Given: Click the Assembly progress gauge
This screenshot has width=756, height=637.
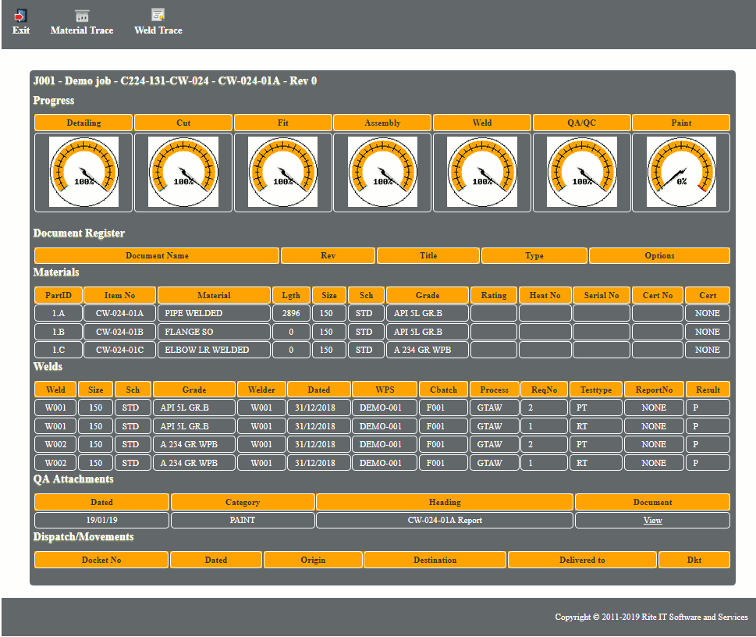Looking at the screenshot, I should click(x=382, y=172).
